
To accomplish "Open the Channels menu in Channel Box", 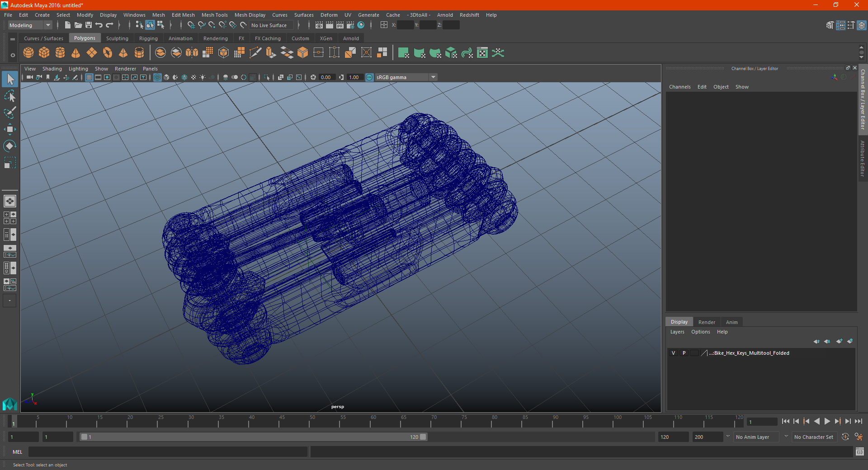I will [680, 87].
